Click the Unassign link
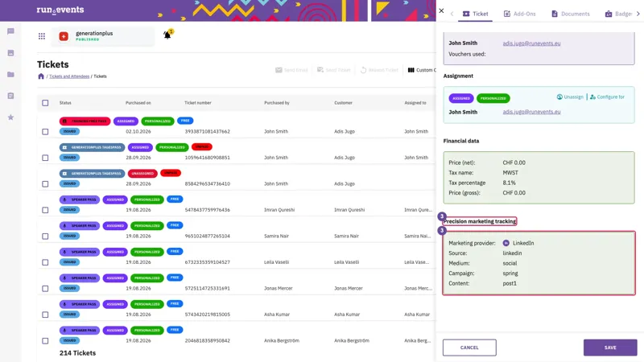644x362 pixels. [x=570, y=97]
